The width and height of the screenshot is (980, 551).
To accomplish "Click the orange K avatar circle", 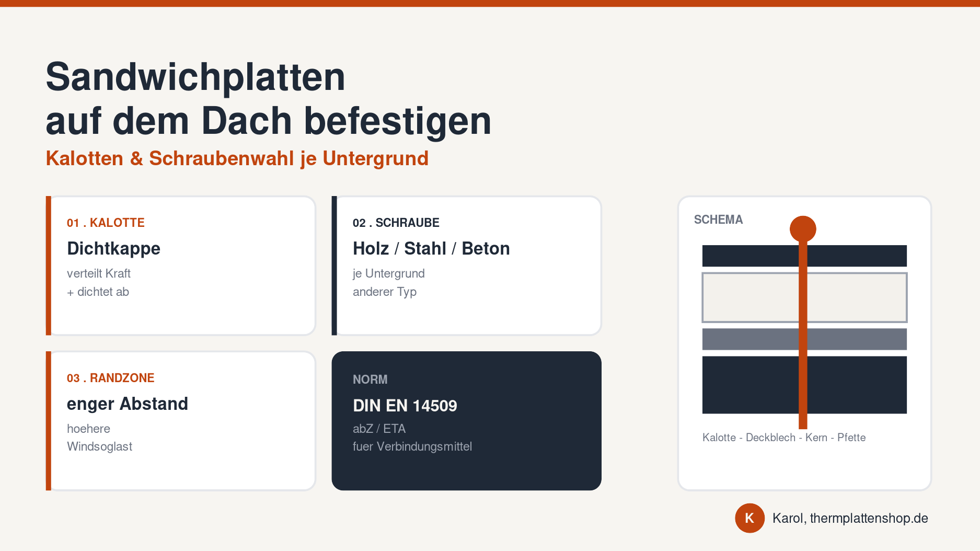I will click(x=750, y=518).
